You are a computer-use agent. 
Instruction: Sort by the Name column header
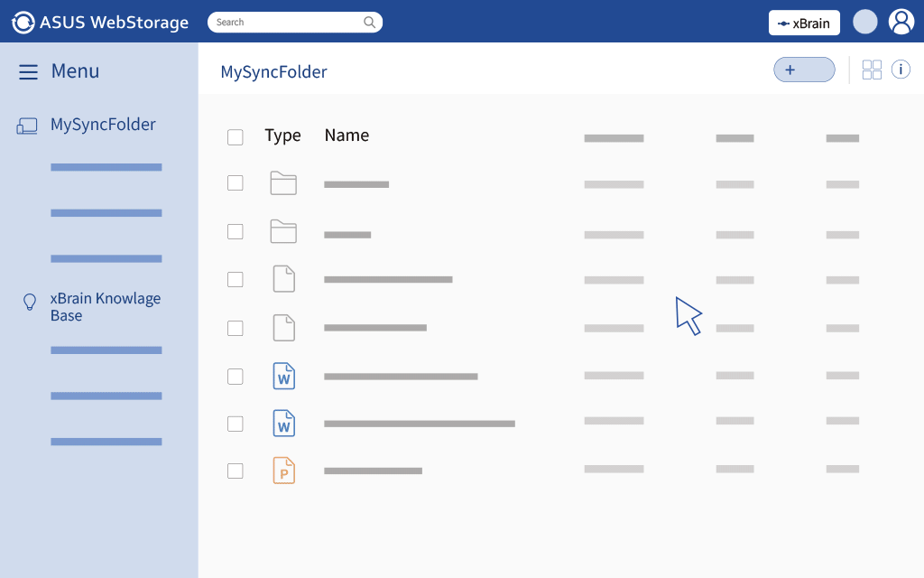[x=346, y=135]
